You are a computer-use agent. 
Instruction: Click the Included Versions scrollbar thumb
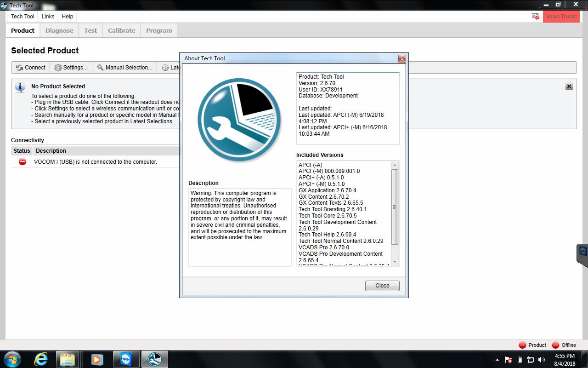tap(395, 207)
